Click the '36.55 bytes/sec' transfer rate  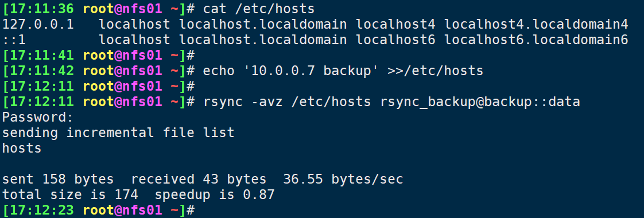point(343,180)
